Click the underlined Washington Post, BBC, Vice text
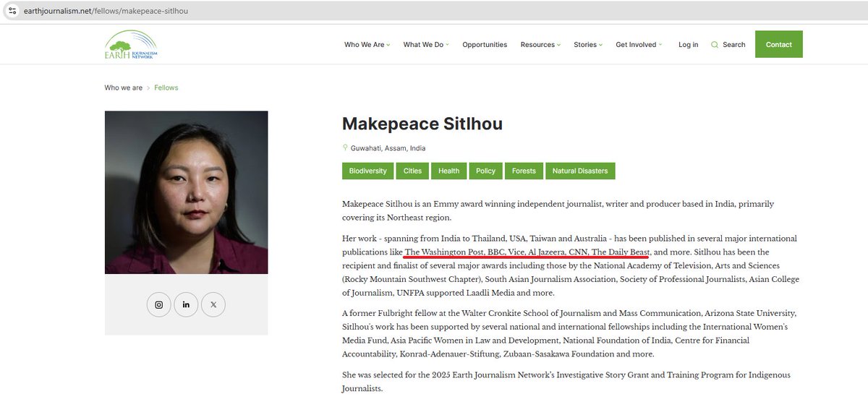The height and width of the screenshot is (415, 868). (528, 252)
